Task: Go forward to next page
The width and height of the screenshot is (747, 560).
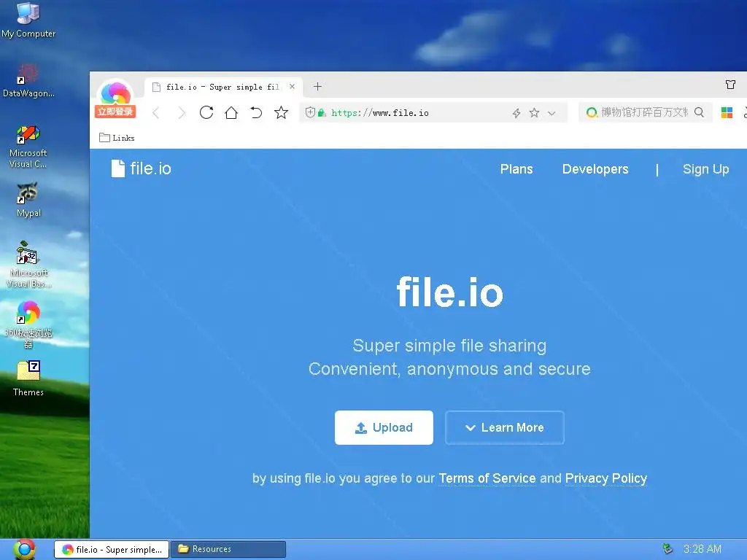Action: (x=181, y=113)
